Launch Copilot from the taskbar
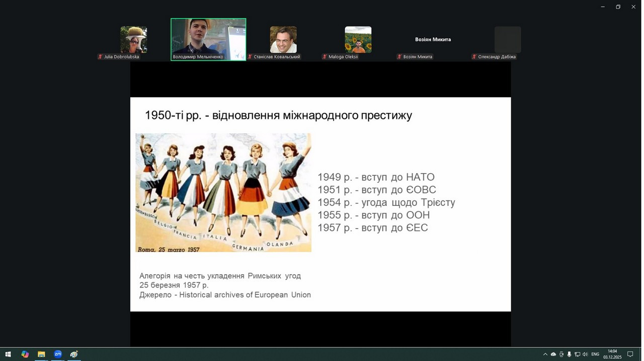This screenshot has height=361, width=644. (x=25, y=354)
